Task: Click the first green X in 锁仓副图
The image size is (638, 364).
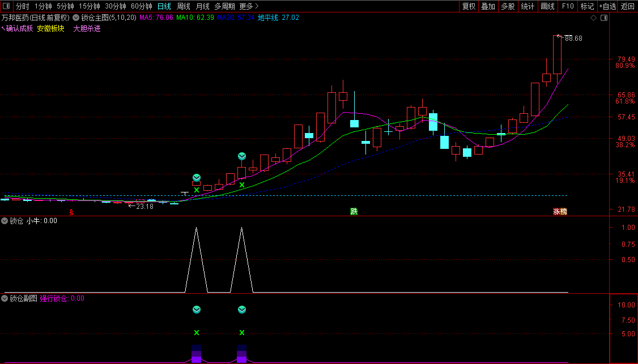Action: click(197, 333)
